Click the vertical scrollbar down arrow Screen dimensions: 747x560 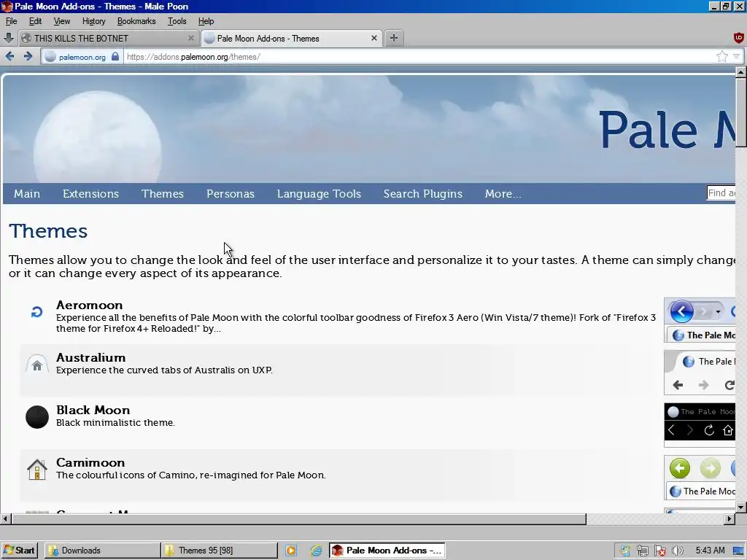[x=741, y=507]
